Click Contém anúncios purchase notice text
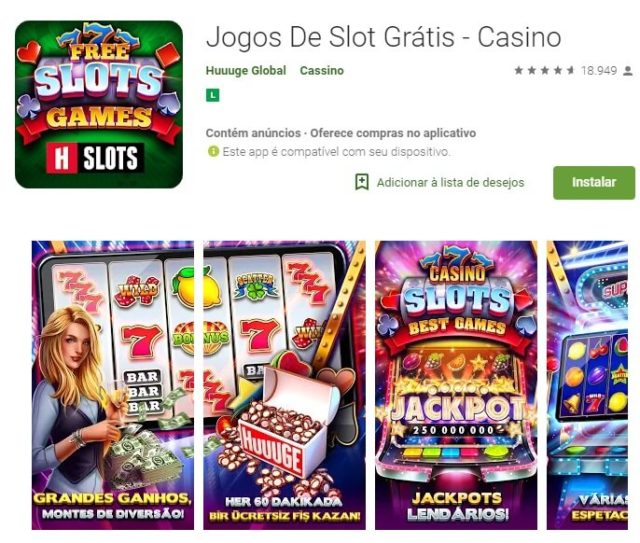640x543 pixels. pyautogui.click(x=341, y=133)
